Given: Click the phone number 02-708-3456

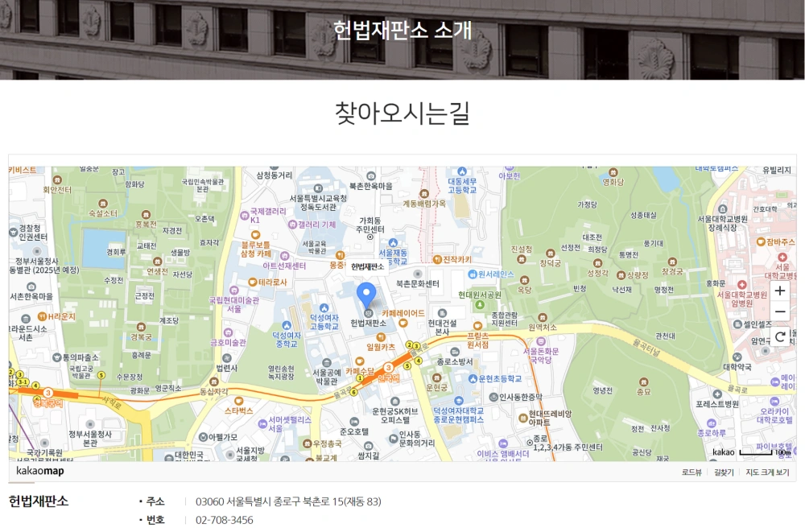Looking at the screenshot, I should click(x=225, y=520).
